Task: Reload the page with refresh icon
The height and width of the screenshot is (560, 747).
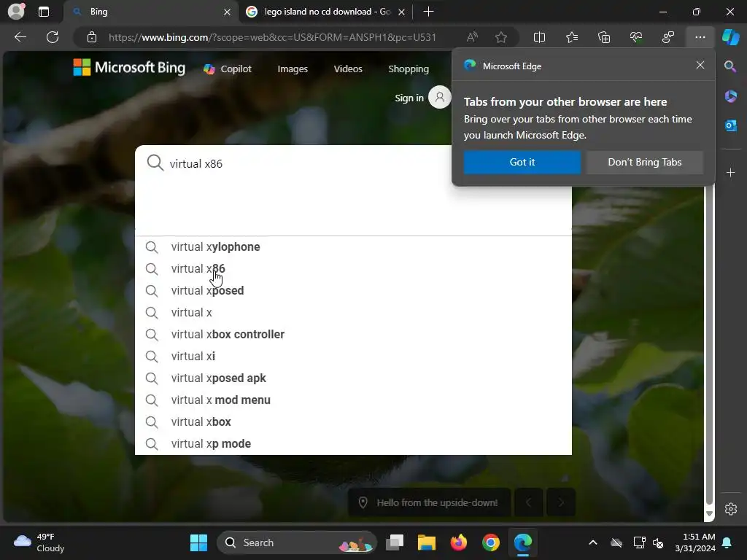Action: click(x=53, y=37)
